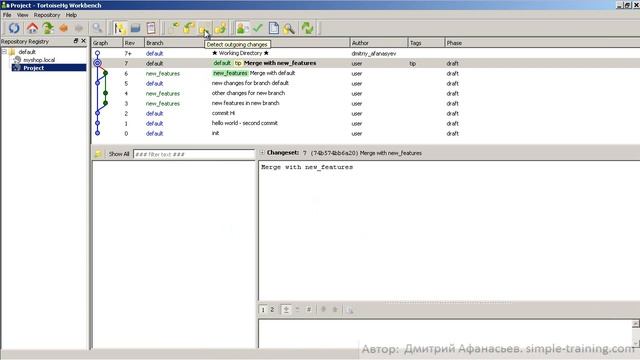Open the filter search magnifier icon

(x=97, y=28)
